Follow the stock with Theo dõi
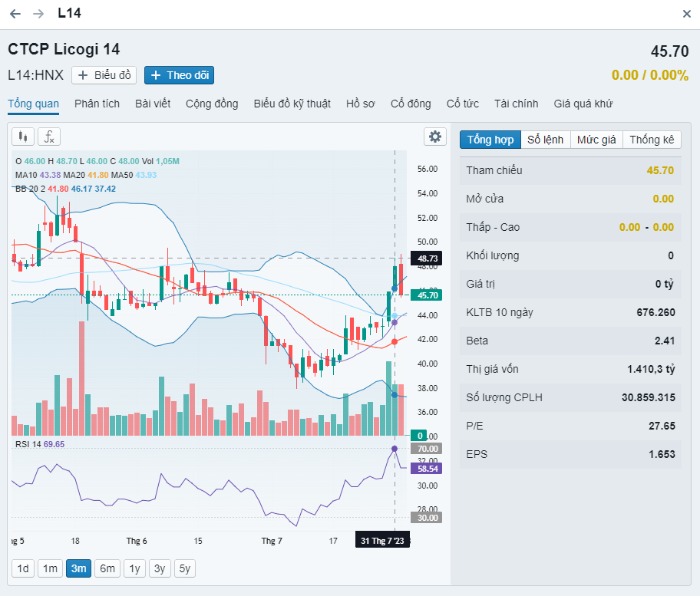 point(180,75)
